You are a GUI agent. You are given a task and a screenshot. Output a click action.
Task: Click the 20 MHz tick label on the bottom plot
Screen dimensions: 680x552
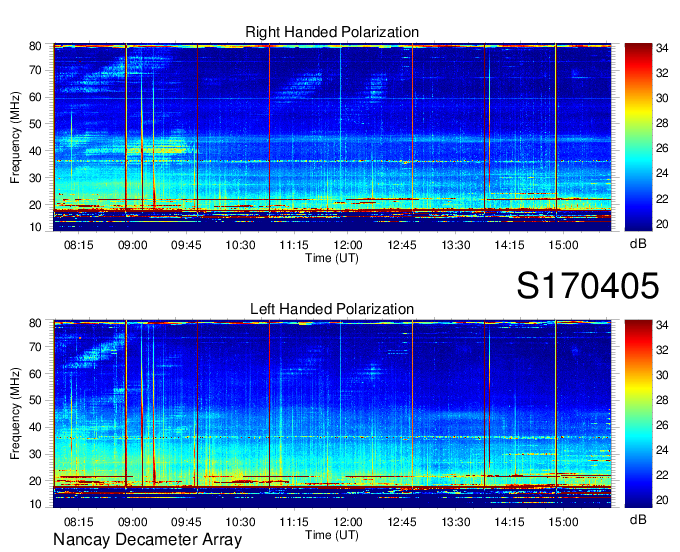click(x=35, y=481)
